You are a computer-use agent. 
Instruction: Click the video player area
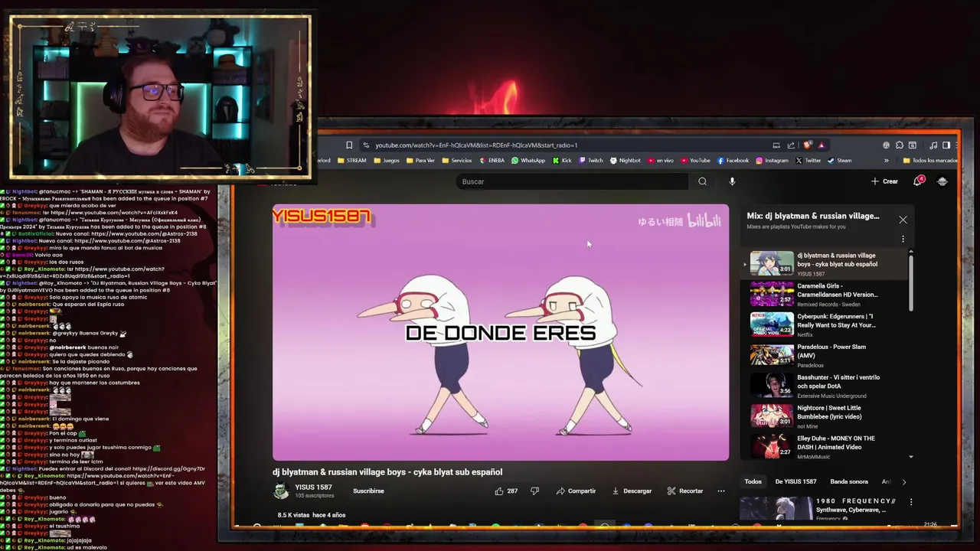click(501, 332)
